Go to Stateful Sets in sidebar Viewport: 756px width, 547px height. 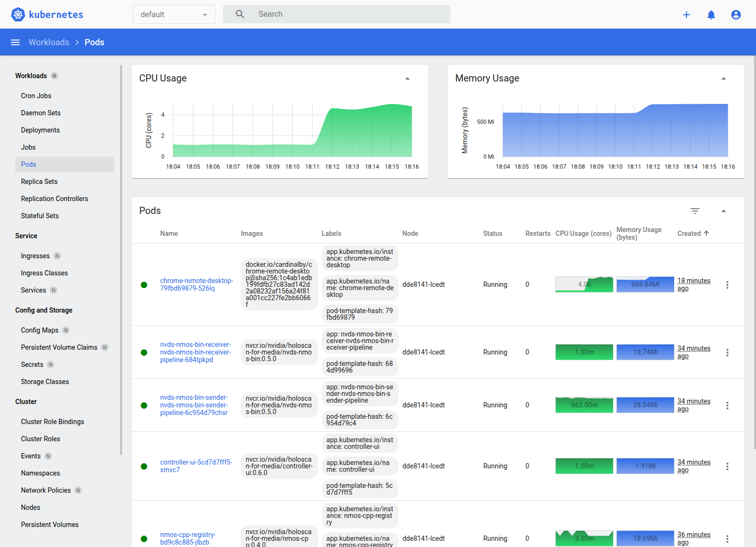click(x=40, y=216)
